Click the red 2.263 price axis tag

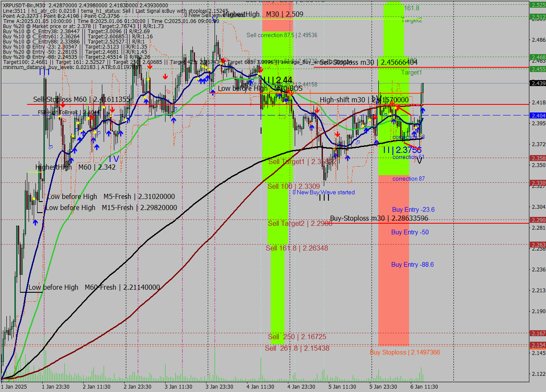pos(537,245)
